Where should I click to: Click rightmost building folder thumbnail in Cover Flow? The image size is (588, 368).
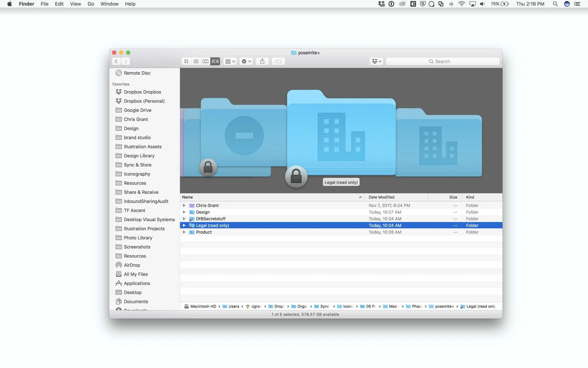pyautogui.click(x=438, y=142)
